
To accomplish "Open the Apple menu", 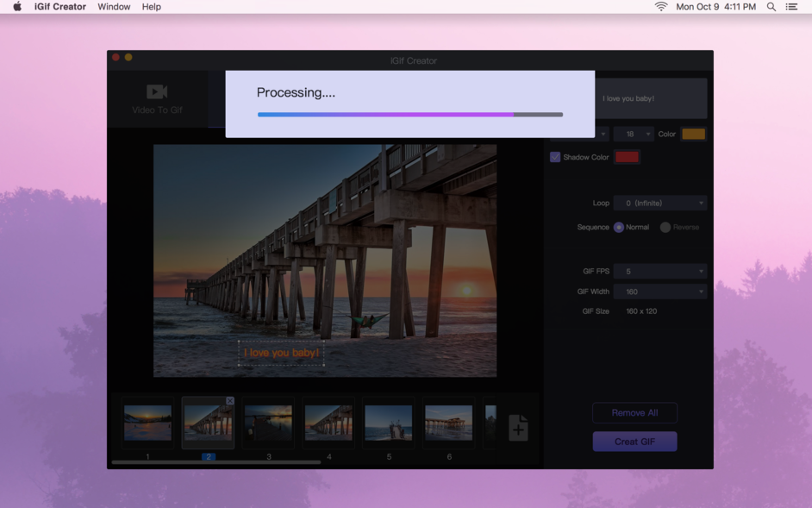I will click(16, 6).
